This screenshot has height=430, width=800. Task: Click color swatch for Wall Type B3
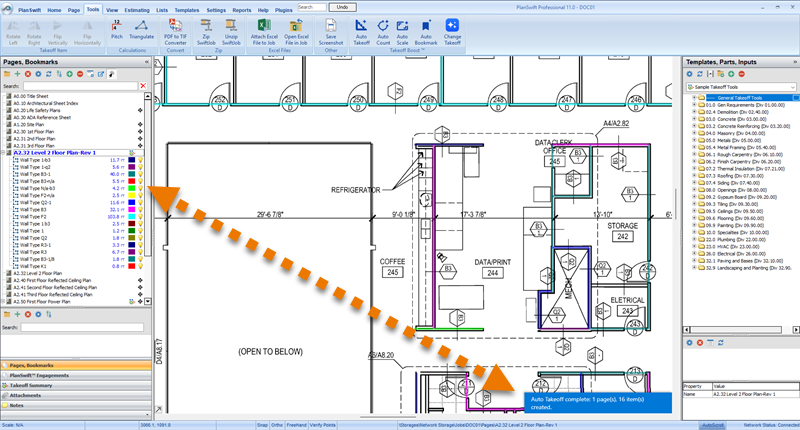(132, 210)
